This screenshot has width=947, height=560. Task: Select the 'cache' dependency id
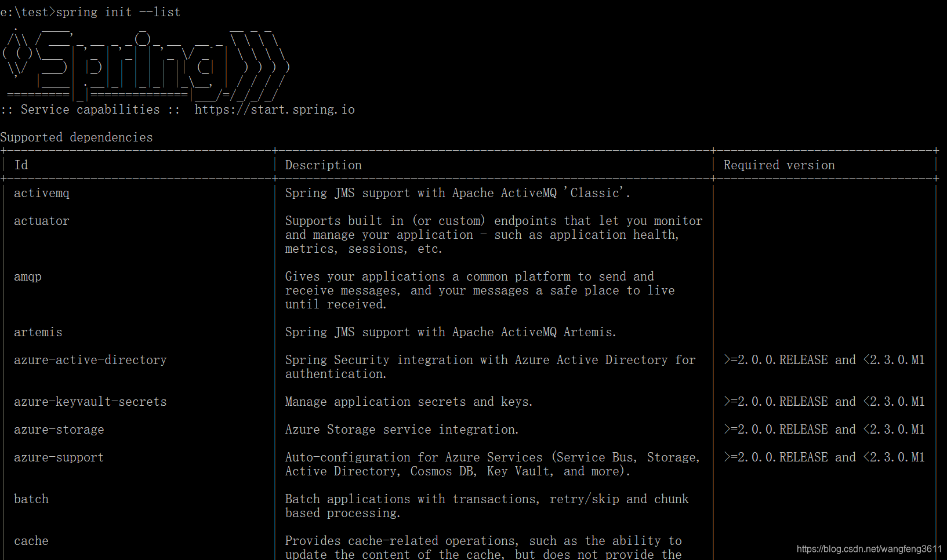[31, 541]
